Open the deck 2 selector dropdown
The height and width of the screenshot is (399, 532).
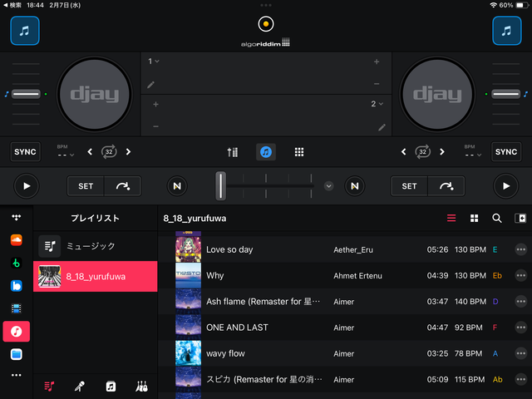377,104
